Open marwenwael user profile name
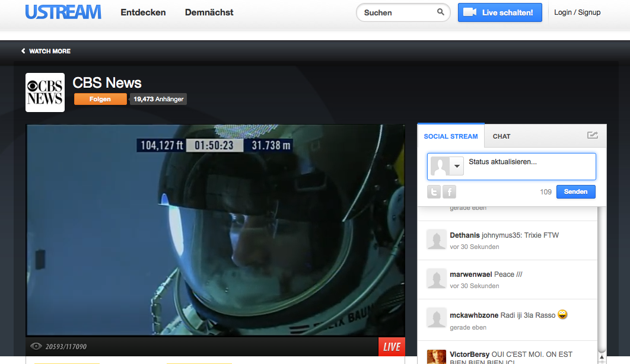 (471, 274)
